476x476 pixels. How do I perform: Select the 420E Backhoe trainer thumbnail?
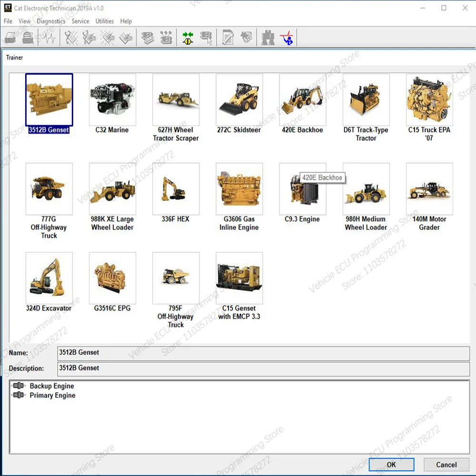click(x=303, y=99)
